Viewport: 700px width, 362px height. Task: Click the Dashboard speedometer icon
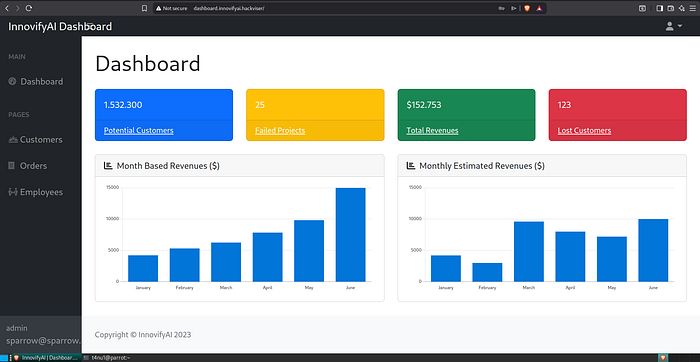(12, 81)
